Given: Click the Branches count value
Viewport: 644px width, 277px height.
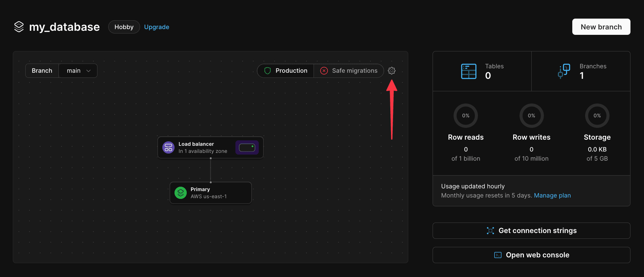Looking at the screenshot, I should click(582, 76).
